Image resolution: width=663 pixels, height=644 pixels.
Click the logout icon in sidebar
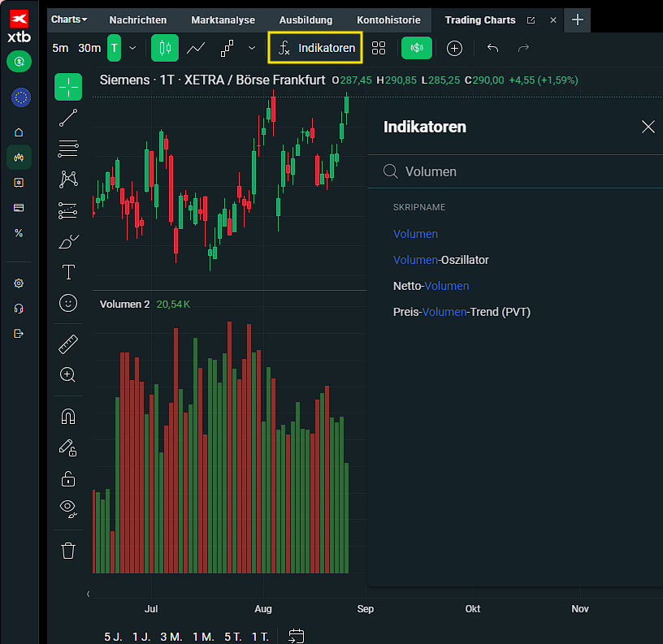click(19, 334)
